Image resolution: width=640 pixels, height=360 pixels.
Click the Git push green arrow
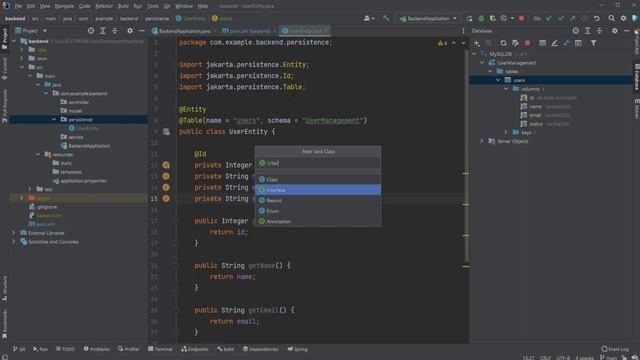[x=573, y=18]
